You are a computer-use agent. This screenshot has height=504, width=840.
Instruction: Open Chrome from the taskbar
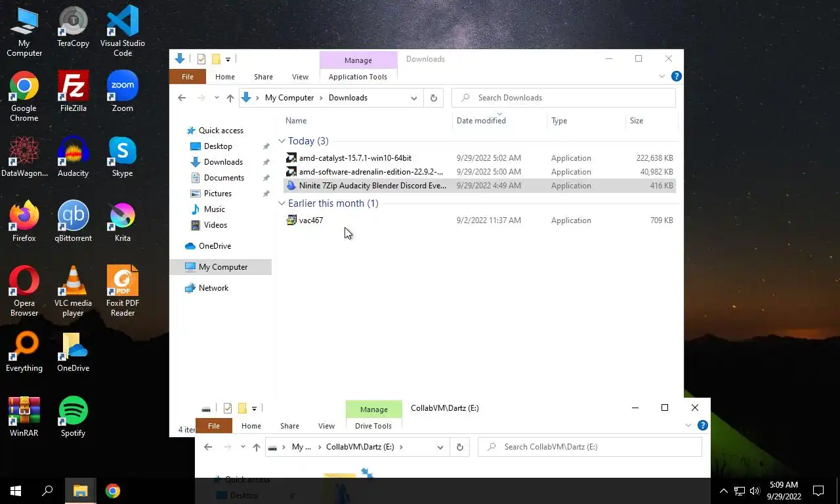coord(113,491)
